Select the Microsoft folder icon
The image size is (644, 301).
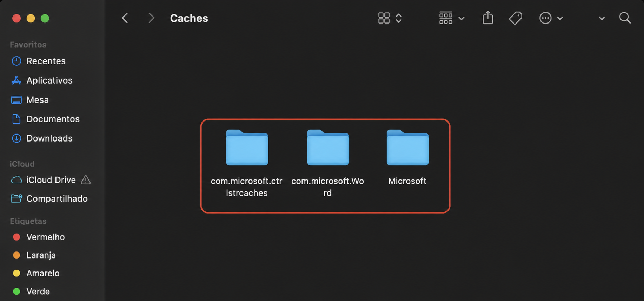407,148
